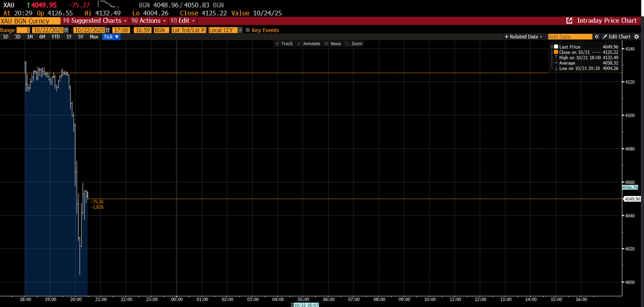644x307 pixels.
Task: Select the 5Y range tab
Action: [x=80, y=37]
